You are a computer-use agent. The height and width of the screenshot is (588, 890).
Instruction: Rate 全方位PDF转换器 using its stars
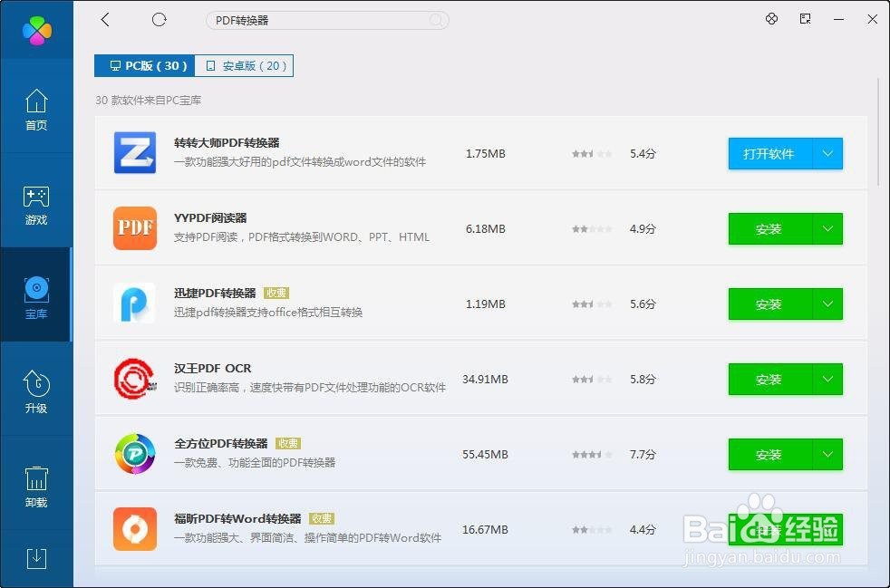[x=591, y=454]
